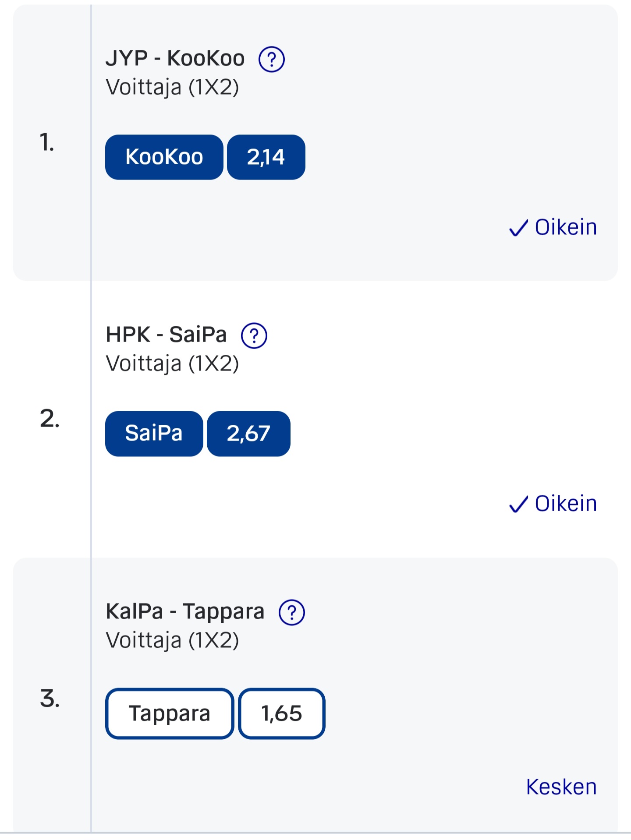Viewport: 631px width, 840px height.
Task: Click the 2,67 odds button
Action: point(248,434)
